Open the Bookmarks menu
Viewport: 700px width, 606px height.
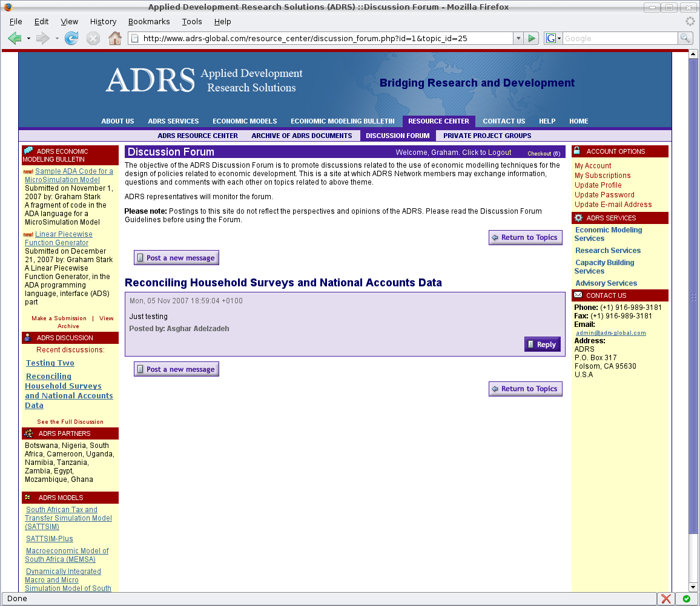click(x=149, y=21)
